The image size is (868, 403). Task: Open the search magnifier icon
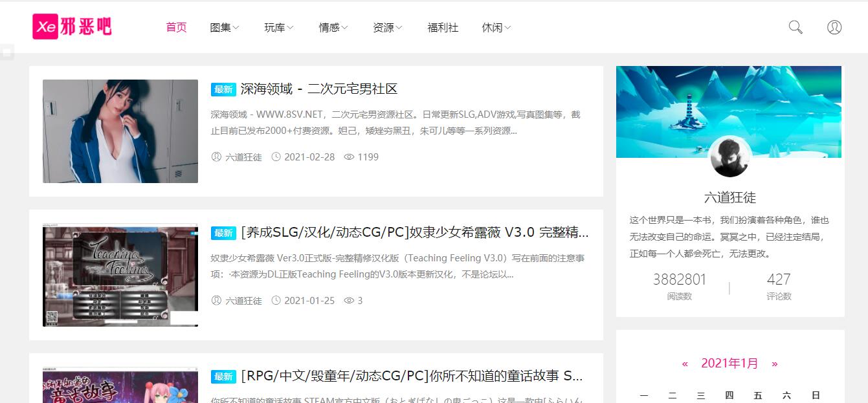(x=796, y=27)
